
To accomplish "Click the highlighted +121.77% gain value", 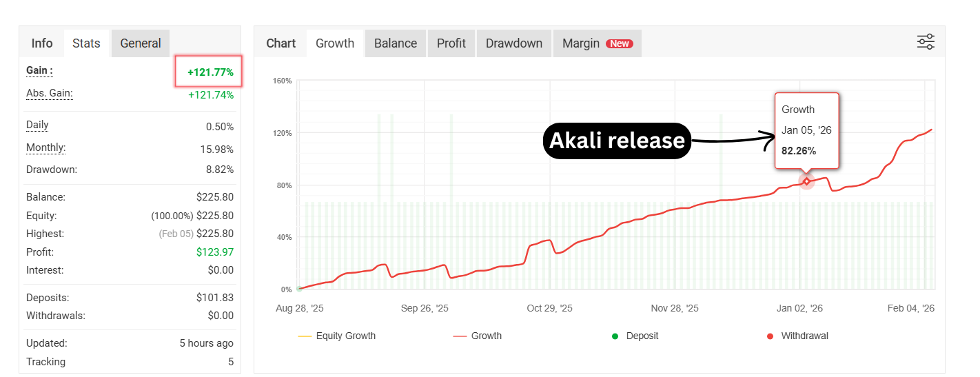I will point(210,72).
